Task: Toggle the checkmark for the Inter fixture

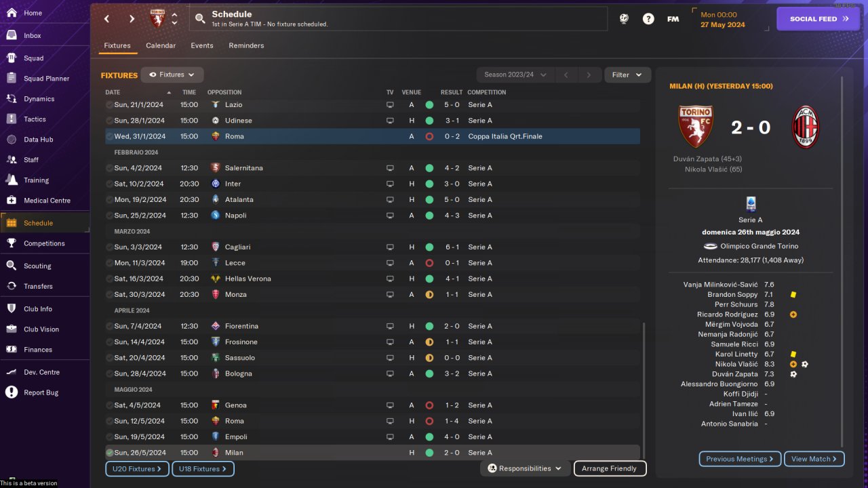Action: coord(109,184)
